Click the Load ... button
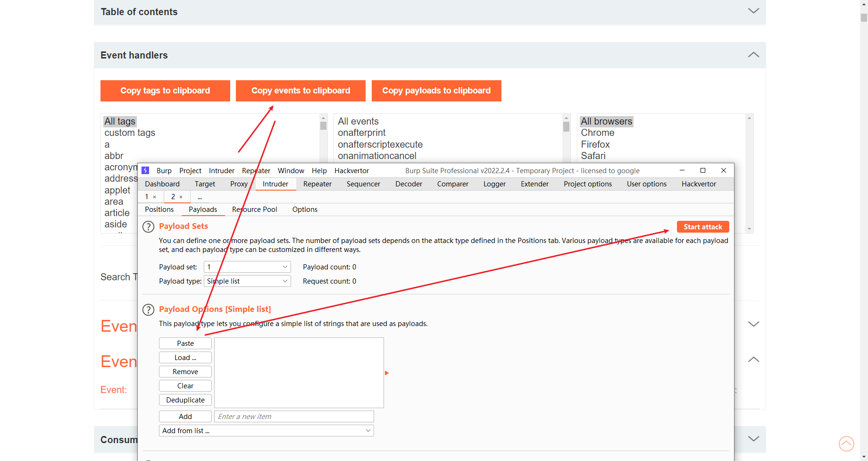The height and width of the screenshot is (461, 868). [185, 358]
